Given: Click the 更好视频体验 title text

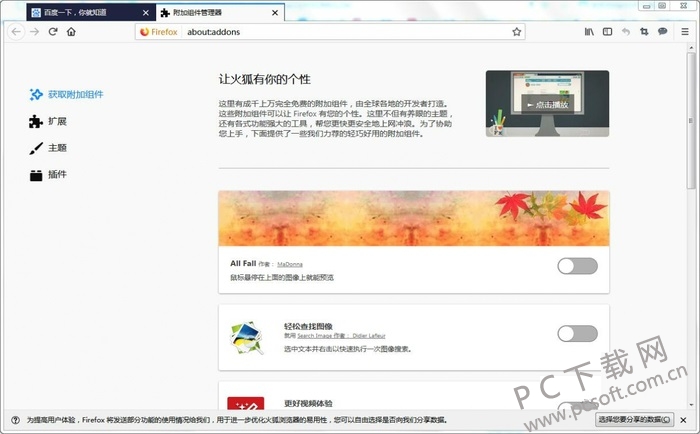Looking at the screenshot, I should tap(308, 403).
